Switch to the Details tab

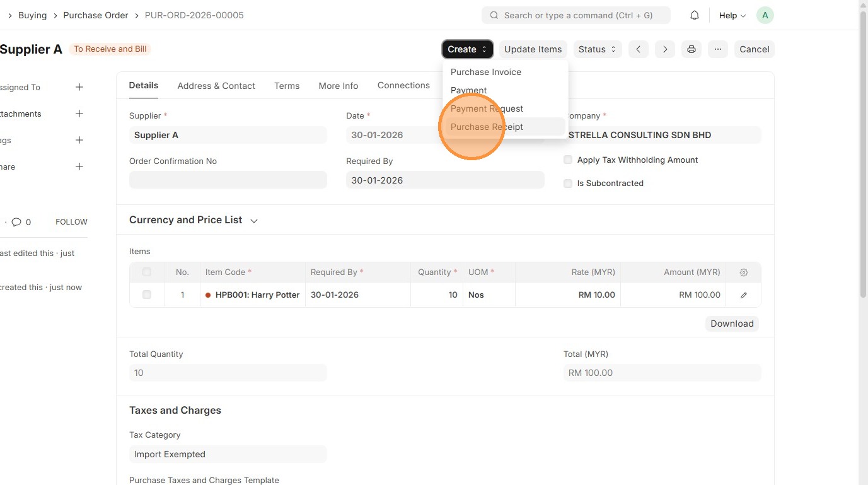point(144,85)
